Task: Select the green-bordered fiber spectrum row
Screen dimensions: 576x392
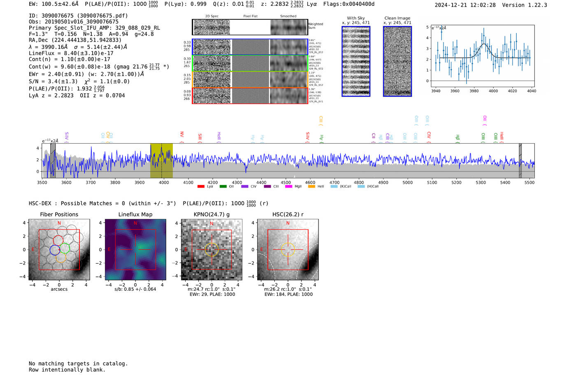Action: point(250,63)
